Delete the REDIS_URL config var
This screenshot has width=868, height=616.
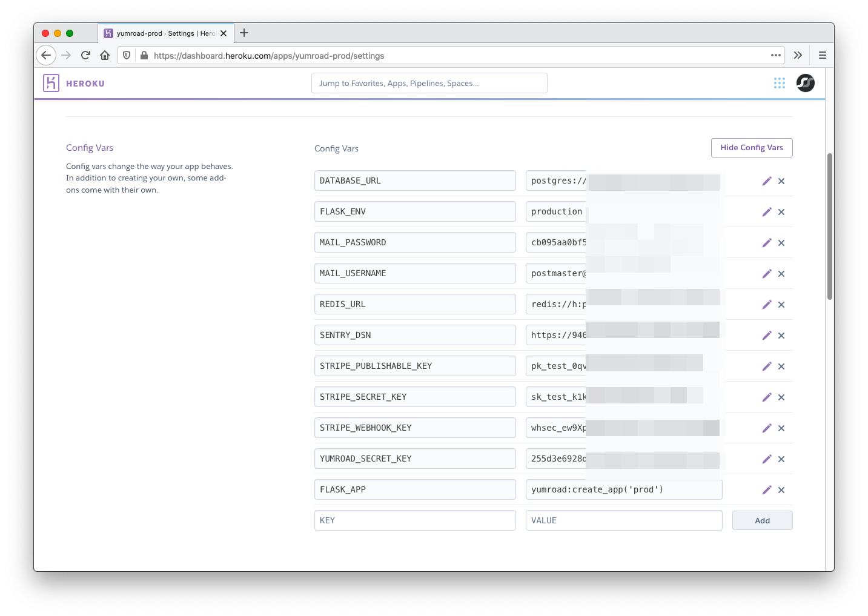coord(781,305)
